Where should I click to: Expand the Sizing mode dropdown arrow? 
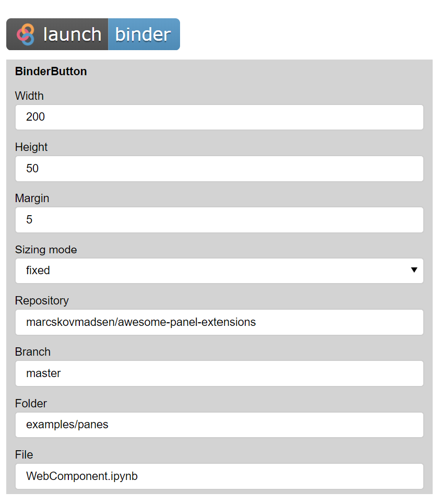(414, 270)
